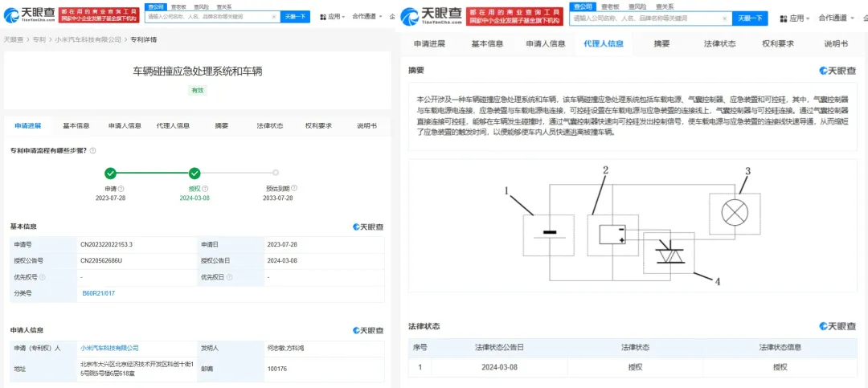Image resolution: width=868 pixels, height=388 pixels.
Task: Switch to 查老板 search tab, left page
Action: [178, 6]
